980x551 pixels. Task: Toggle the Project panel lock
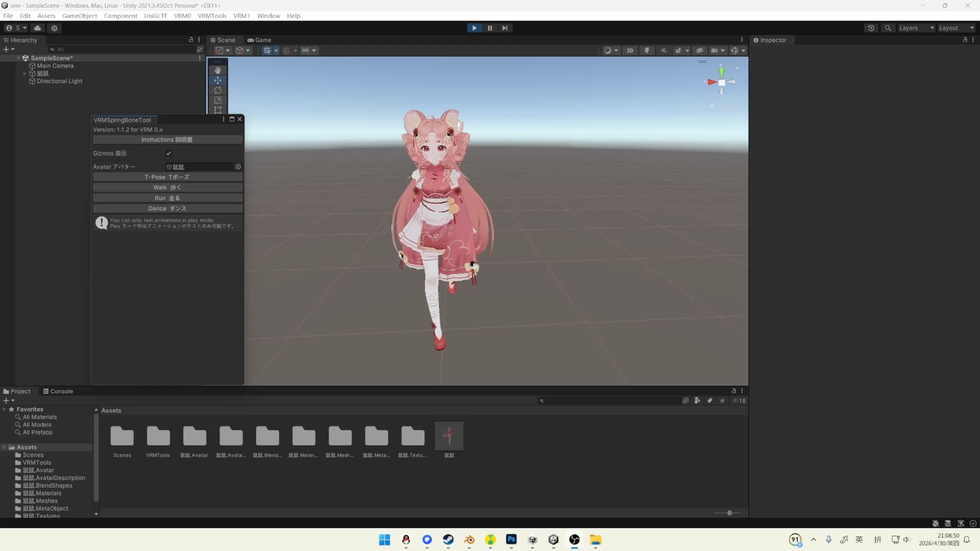[733, 391]
